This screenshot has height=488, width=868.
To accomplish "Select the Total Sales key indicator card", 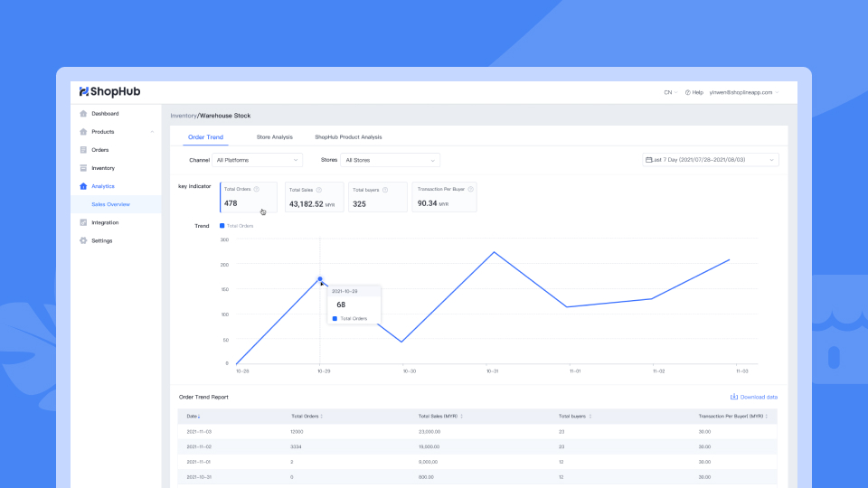I will 314,197.
